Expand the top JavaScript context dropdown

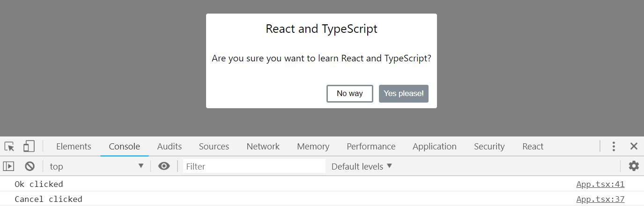click(97, 166)
